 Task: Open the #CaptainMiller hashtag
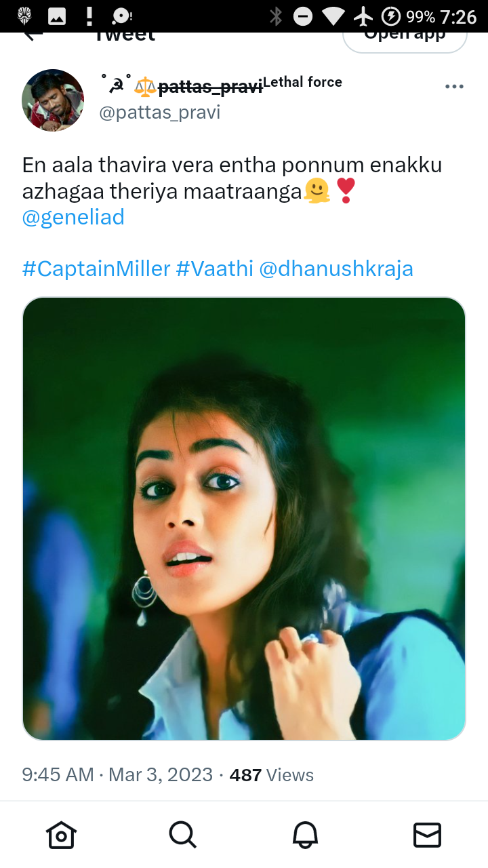96,269
